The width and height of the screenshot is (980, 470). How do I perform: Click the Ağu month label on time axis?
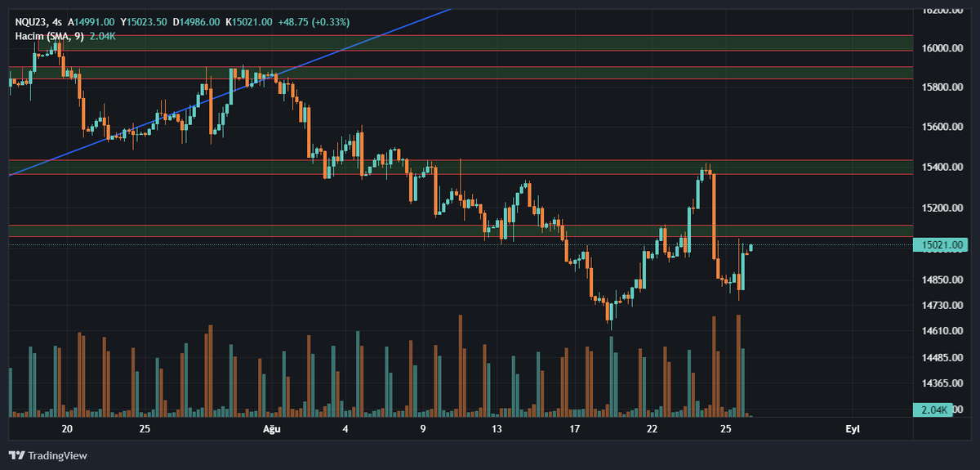[x=270, y=429]
